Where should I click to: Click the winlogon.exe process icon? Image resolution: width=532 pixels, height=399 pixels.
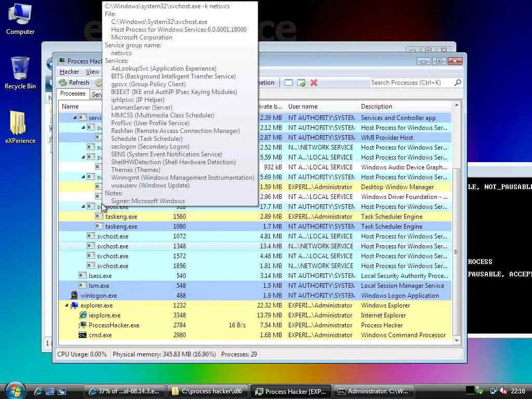74,295
